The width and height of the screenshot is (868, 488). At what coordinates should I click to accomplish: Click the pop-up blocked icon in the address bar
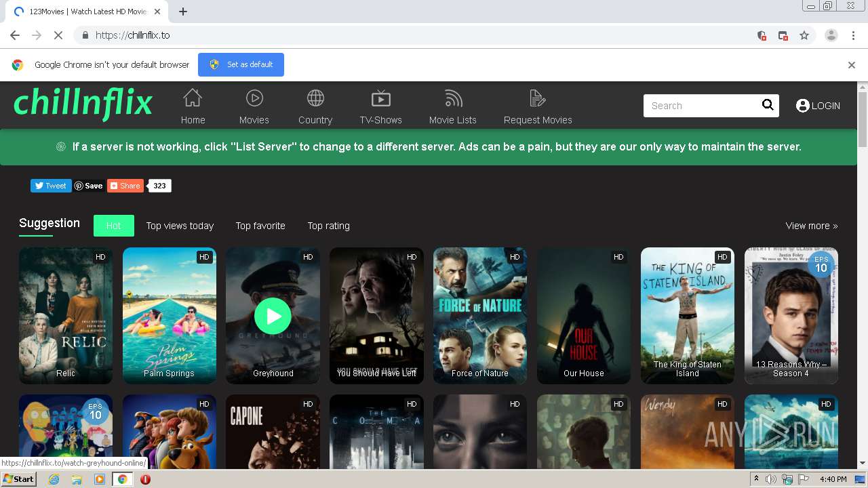click(783, 35)
